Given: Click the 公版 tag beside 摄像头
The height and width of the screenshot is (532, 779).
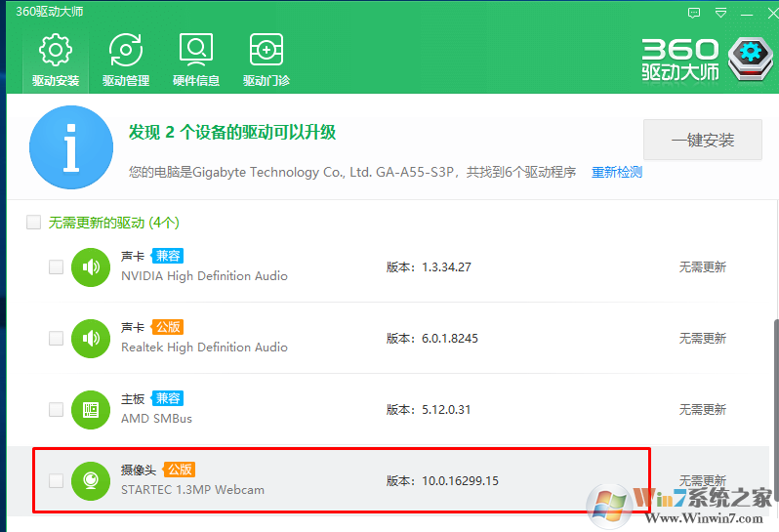Looking at the screenshot, I should click(x=180, y=470).
